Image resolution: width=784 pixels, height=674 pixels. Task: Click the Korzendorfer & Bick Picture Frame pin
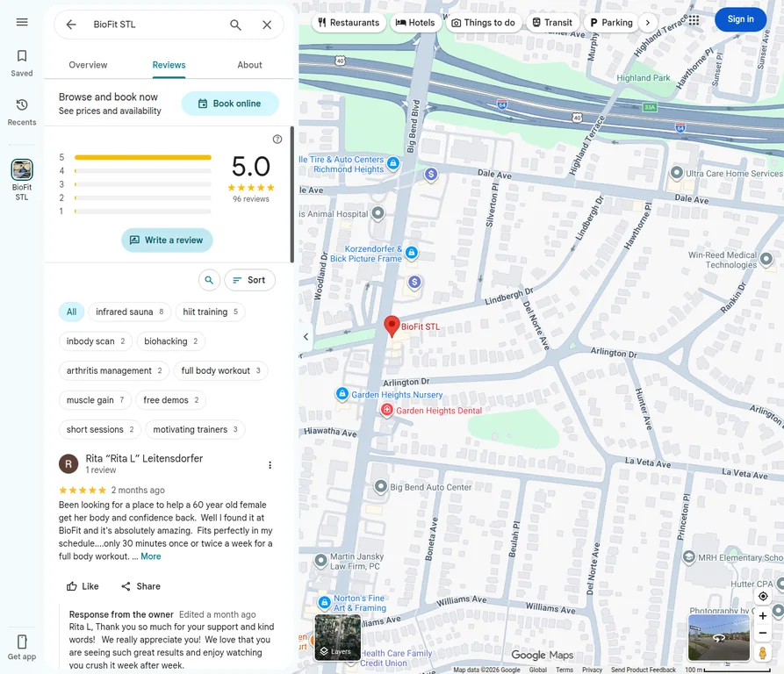(412, 253)
